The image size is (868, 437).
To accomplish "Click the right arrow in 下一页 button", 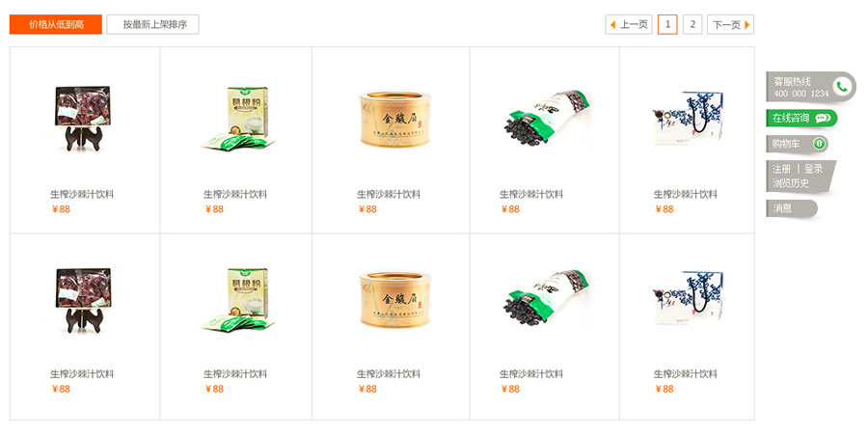I will [x=746, y=25].
